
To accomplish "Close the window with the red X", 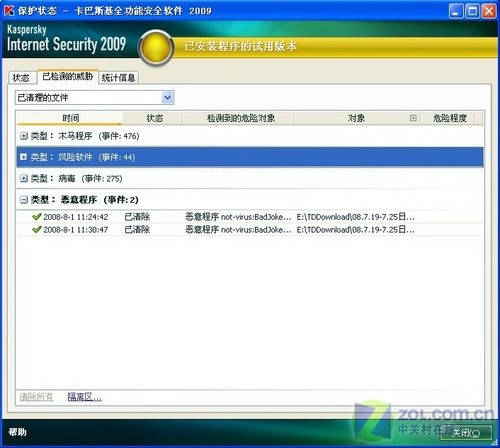I will pos(489,11).
